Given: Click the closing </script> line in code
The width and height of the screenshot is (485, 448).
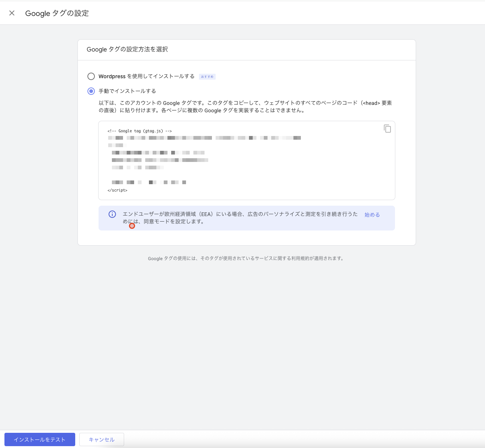Looking at the screenshot, I should pos(117,190).
